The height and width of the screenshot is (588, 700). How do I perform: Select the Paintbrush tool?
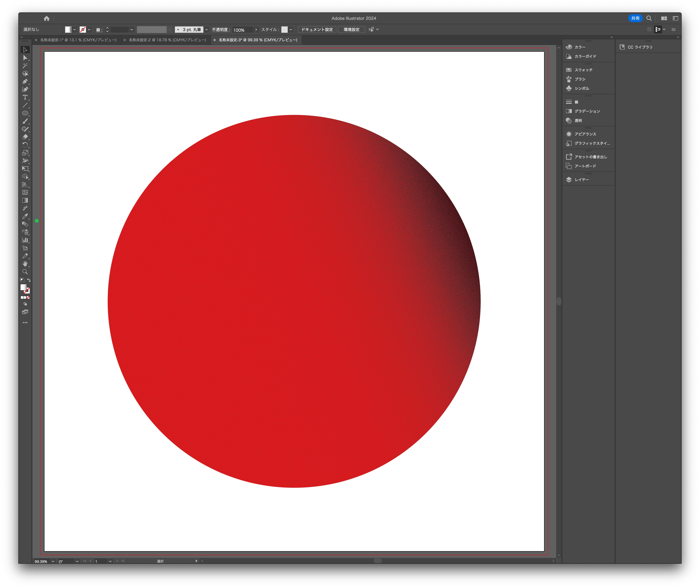[x=25, y=121]
